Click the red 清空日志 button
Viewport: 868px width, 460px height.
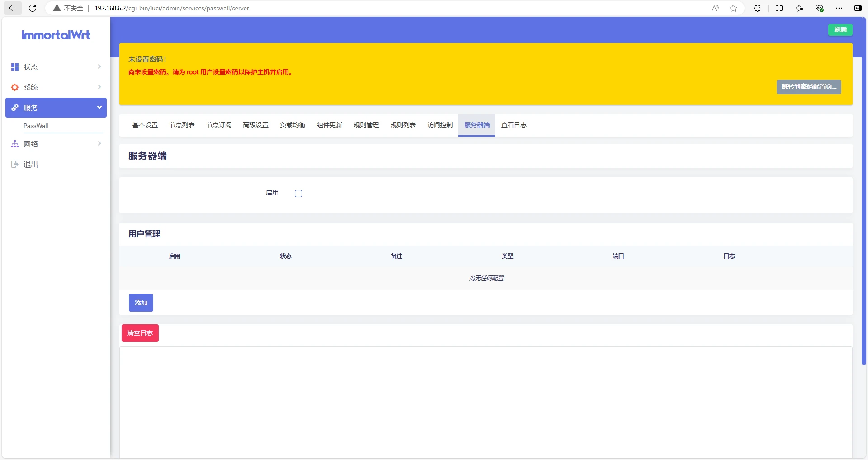[140, 333]
